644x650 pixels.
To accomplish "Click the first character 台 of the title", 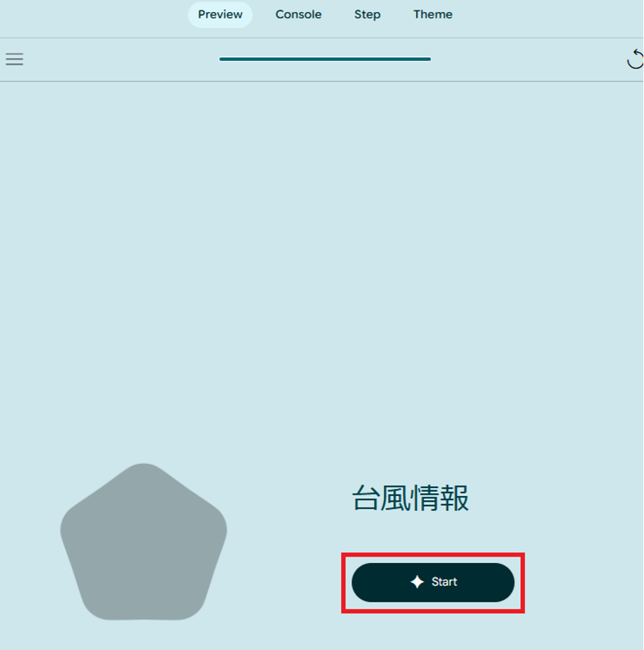I will (366, 499).
